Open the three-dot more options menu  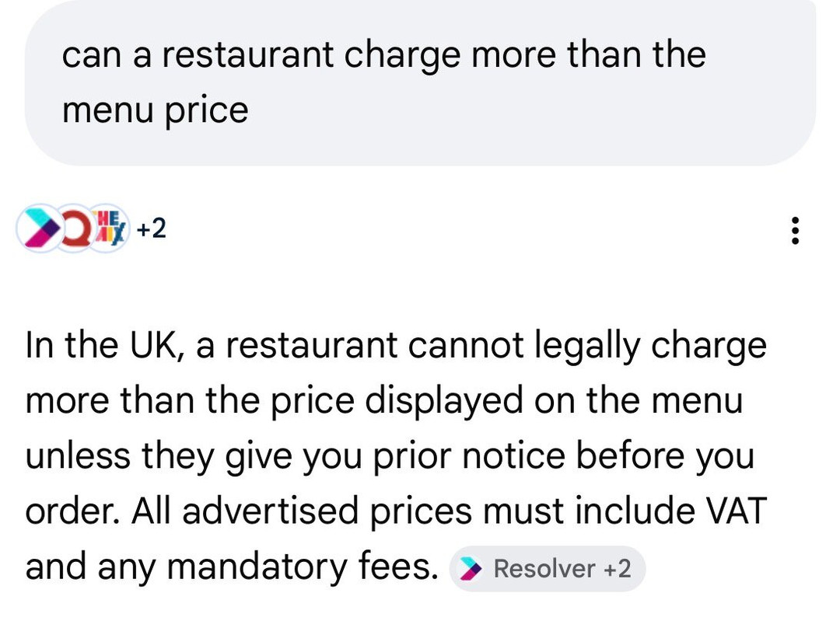796,231
